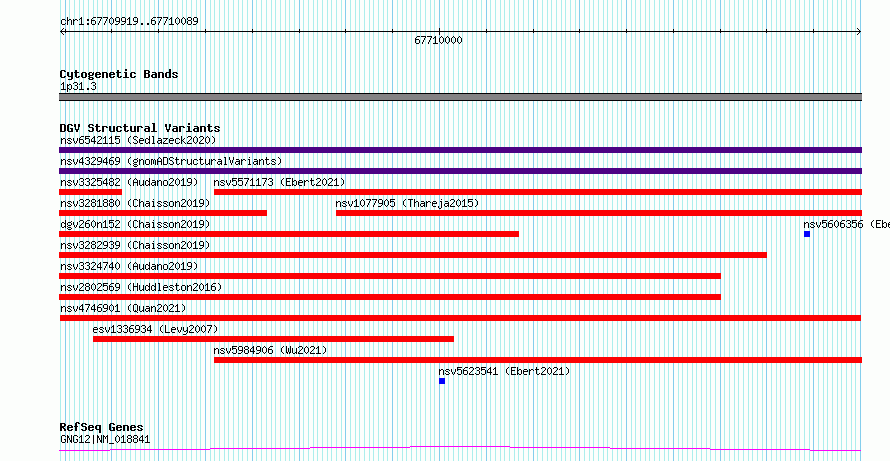The height and width of the screenshot is (461, 890).
Task: Click the 67710000 ruler position label
Action: [x=438, y=40]
